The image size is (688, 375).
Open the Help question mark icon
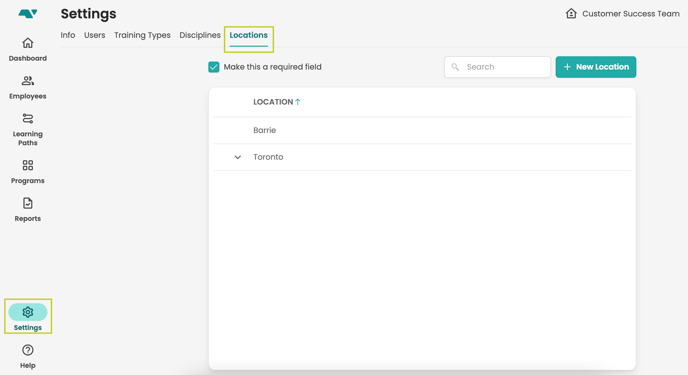pyautogui.click(x=28, y=350)
